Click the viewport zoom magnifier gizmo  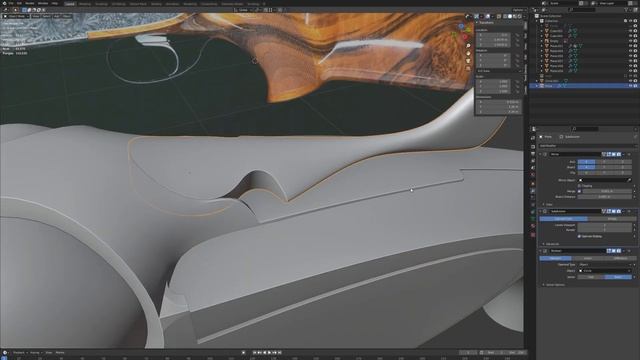(468, 45)
